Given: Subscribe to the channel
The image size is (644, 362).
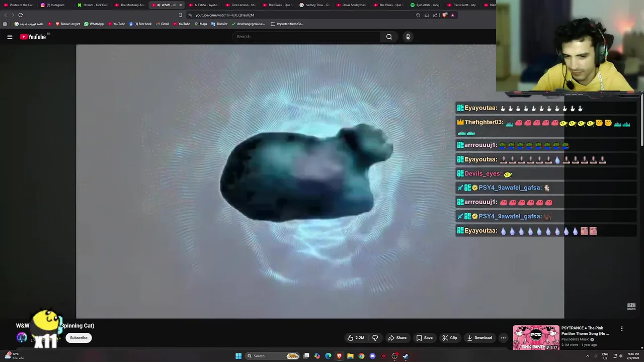Looking at the screenshot, I should 78,338.
